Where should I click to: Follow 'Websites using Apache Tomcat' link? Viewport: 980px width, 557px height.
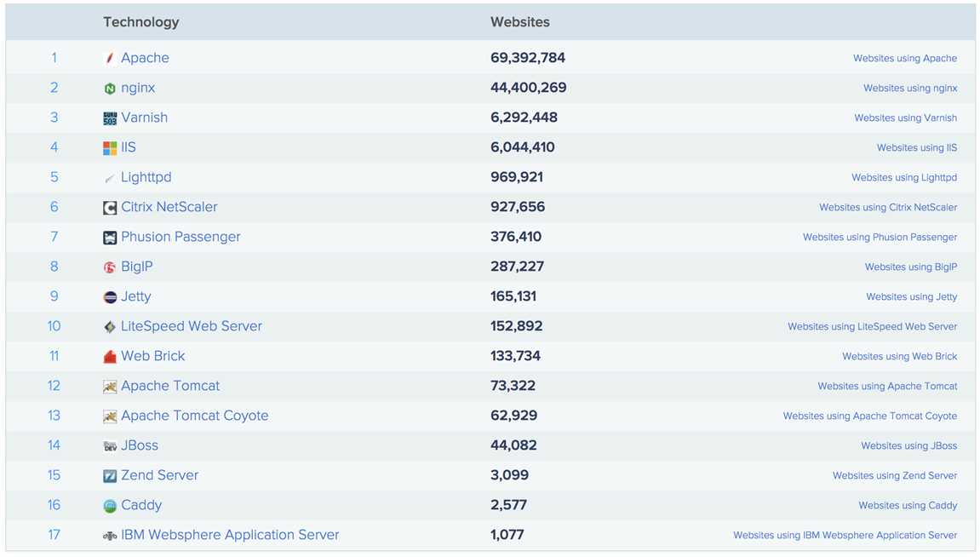click(x=887, y=386)
